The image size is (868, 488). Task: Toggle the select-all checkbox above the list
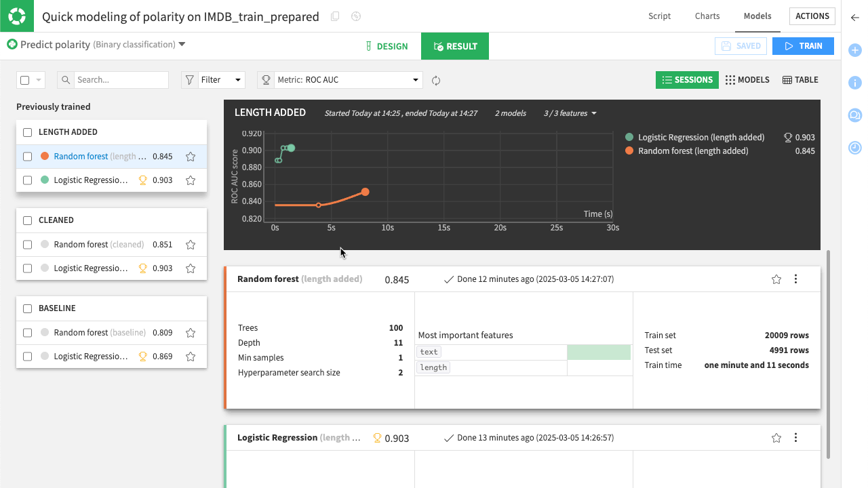tap(25, 80)
